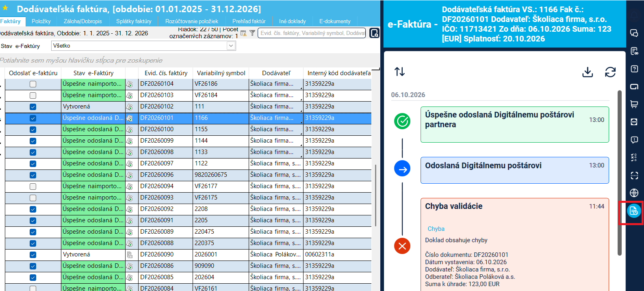Click the invoice search input field
644x291 pixels.
pos(312,33)
